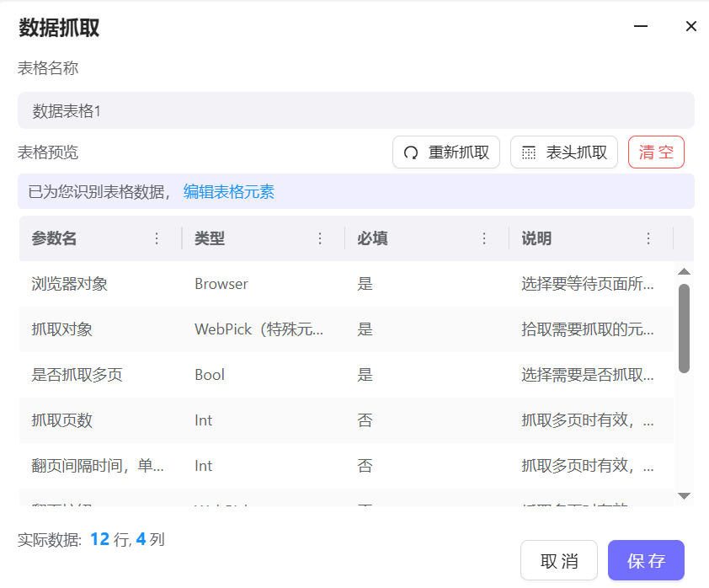Image resolution: width=709 pixels, height=588 pixels.
Task: Select the 浏览器对象 row cell
Action: pos(70,284)
